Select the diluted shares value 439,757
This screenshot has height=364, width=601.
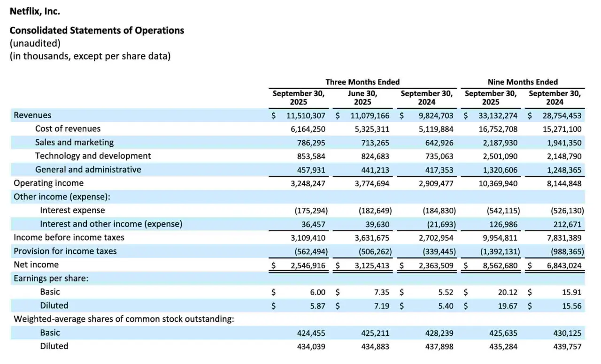point(567,347)
